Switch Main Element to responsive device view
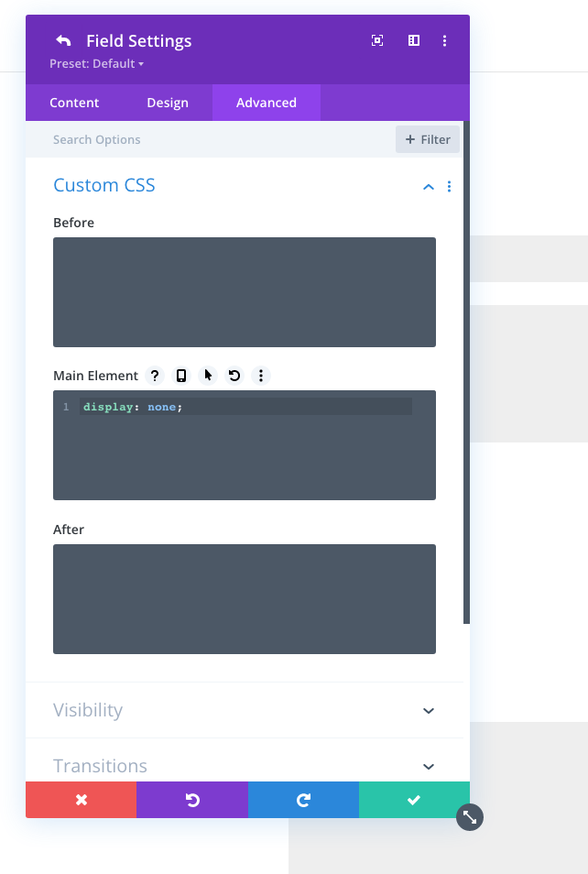This screenshot has width=588, height=874. pos(181,376)
